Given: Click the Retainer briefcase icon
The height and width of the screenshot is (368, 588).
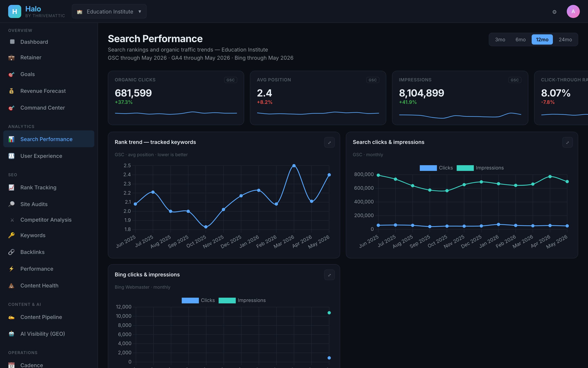Looking at the screenshot, I should point(11,57).
